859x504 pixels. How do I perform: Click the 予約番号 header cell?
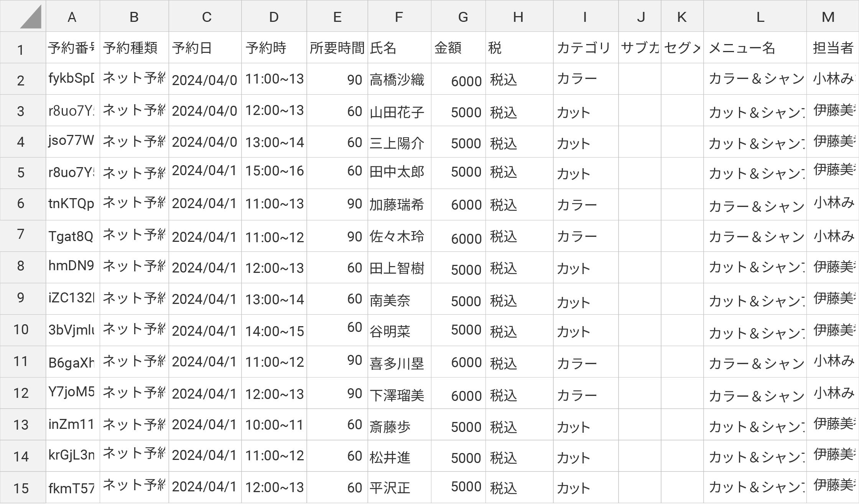(72, 48)
